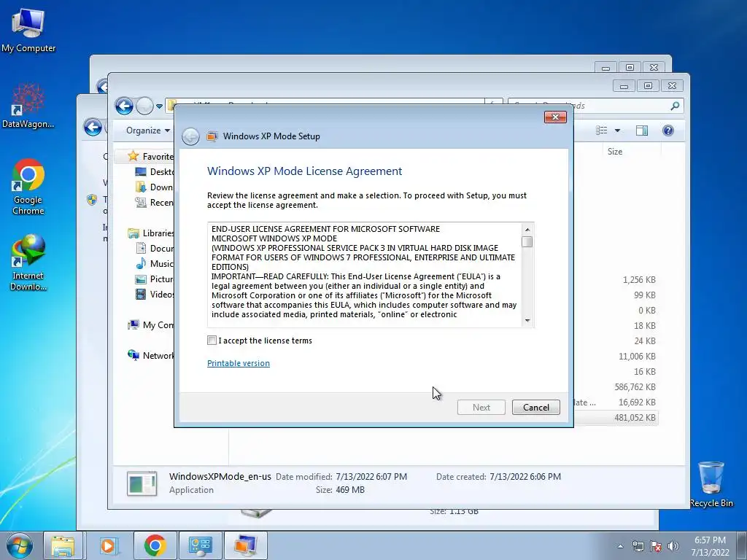Select the DataWagon desktop shortcut
747x560 pixels.
(x=28, y=106)
